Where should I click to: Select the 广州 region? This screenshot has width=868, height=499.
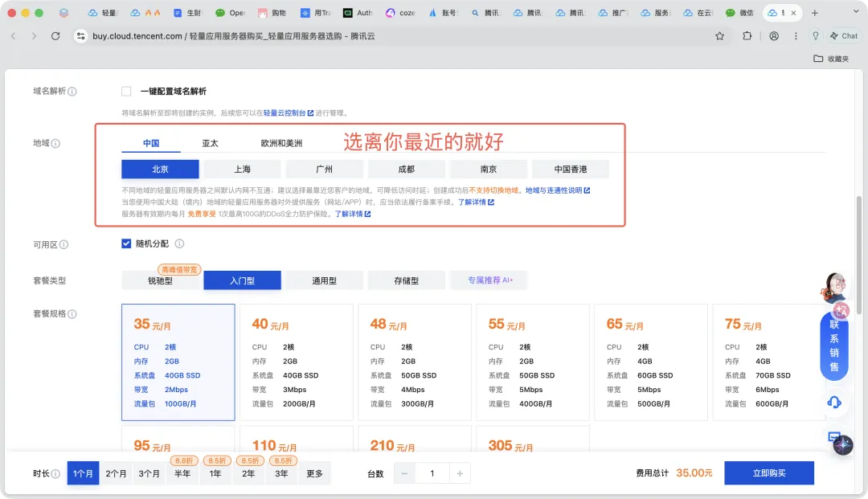[x=325, y=170]
